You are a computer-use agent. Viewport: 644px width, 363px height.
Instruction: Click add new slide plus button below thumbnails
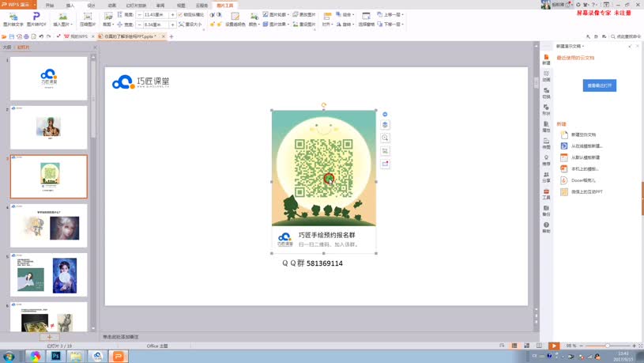click(x=49, y=337)
